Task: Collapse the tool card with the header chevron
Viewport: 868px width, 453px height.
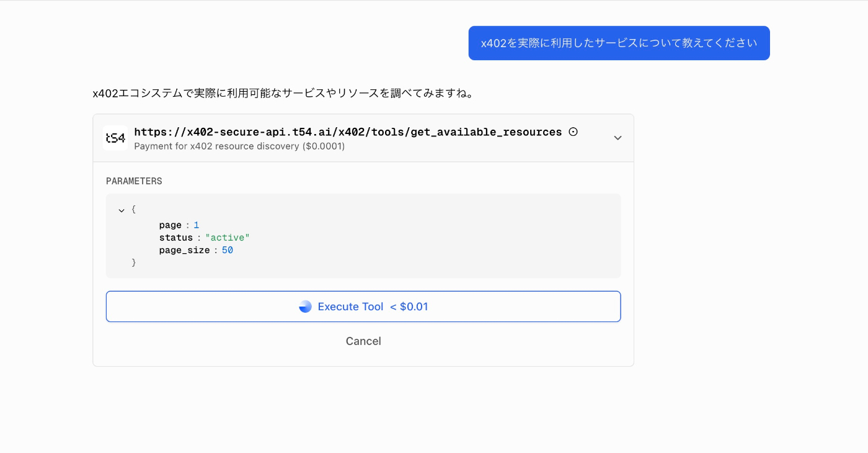Action: 618,138
